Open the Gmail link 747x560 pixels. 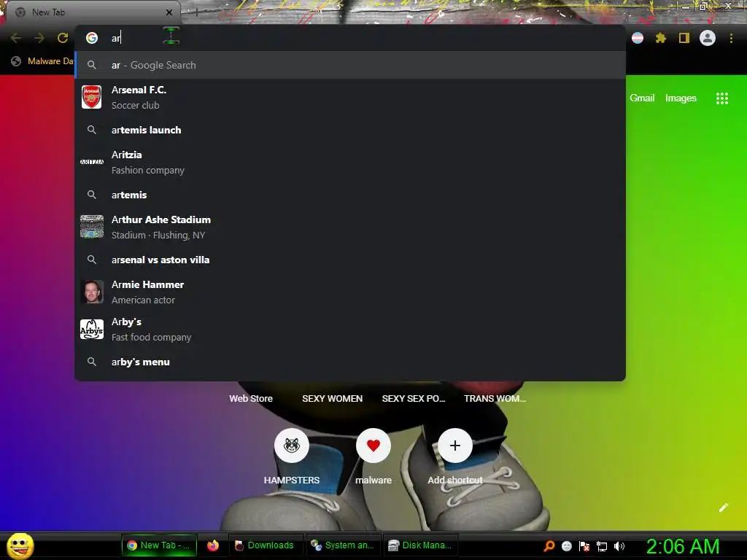click(642, 98)
